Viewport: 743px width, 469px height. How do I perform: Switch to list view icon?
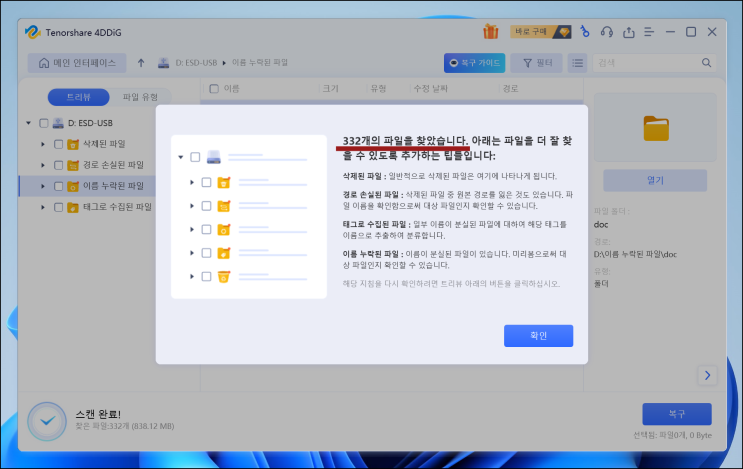pos(577,63)
